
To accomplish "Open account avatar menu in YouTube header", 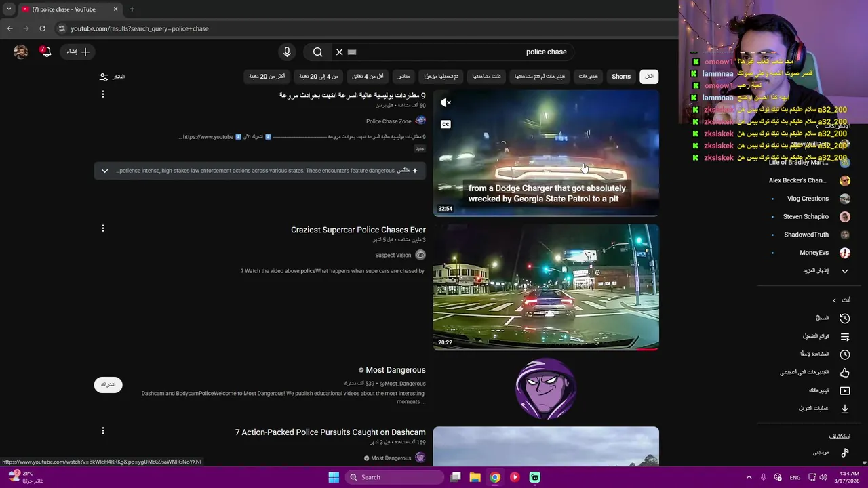I will point(21,52).
